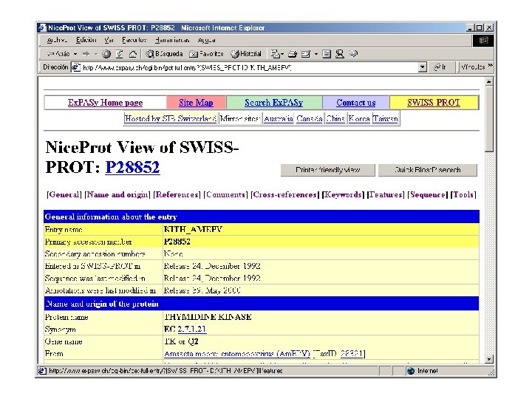Open the Search ExPASy link
Screen dimensions: 532x399
click(274, 103)
